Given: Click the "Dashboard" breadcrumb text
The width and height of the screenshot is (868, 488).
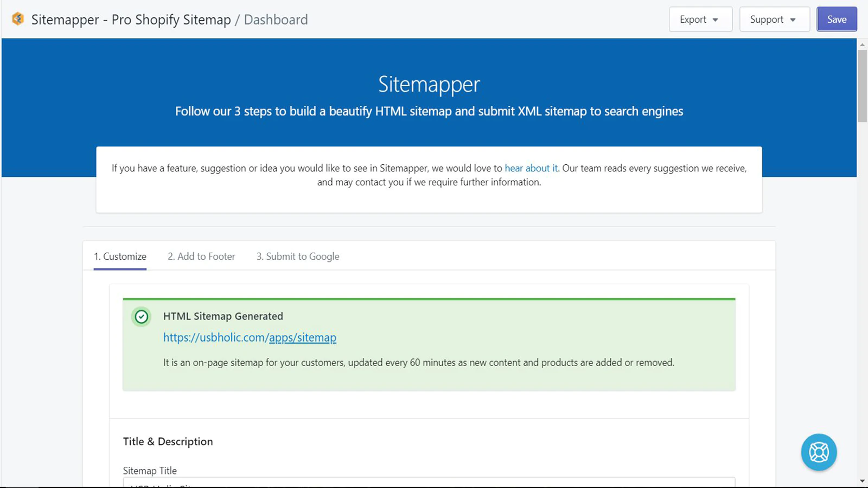Looking at the screenshot, I should pyautogui.click(x=276, y=20).
